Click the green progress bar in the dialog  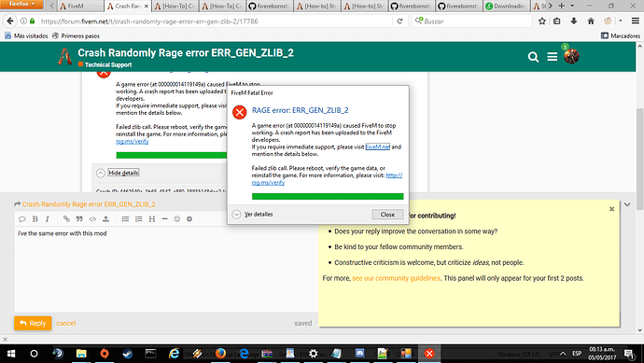[328, 197]
